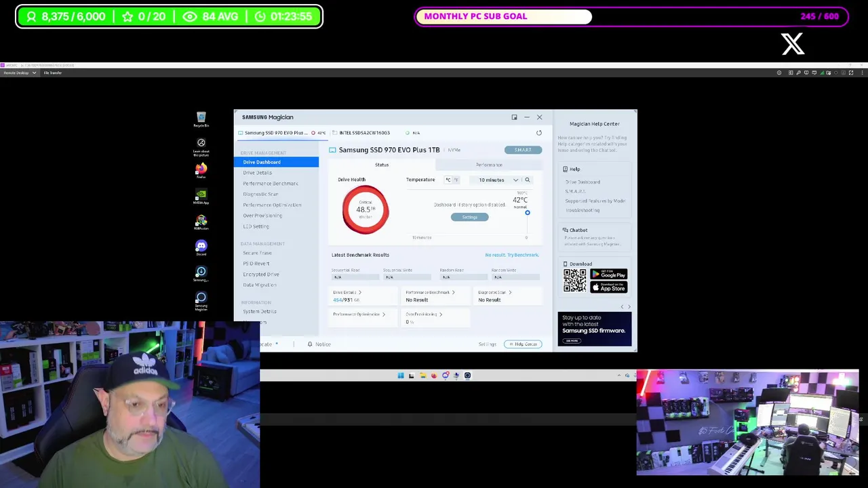Expand the Performance Optimization card chevron
The height and width of the screenshot is (488, 868).
[x=384, y=314]
